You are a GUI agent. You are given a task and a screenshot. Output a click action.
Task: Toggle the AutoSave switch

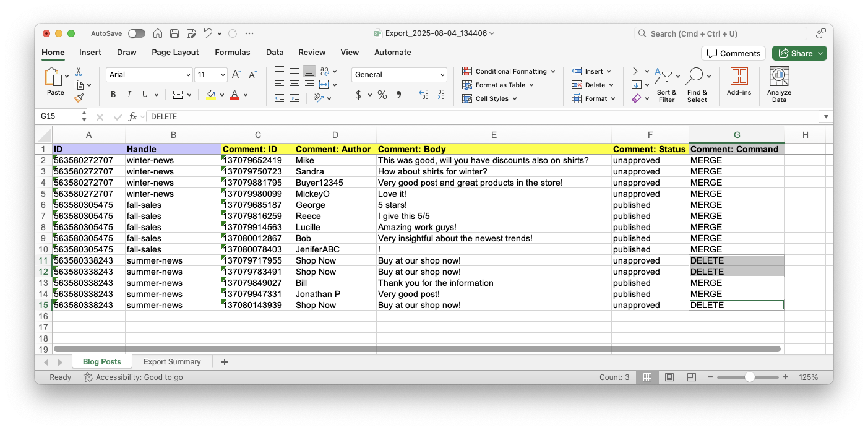136,33
